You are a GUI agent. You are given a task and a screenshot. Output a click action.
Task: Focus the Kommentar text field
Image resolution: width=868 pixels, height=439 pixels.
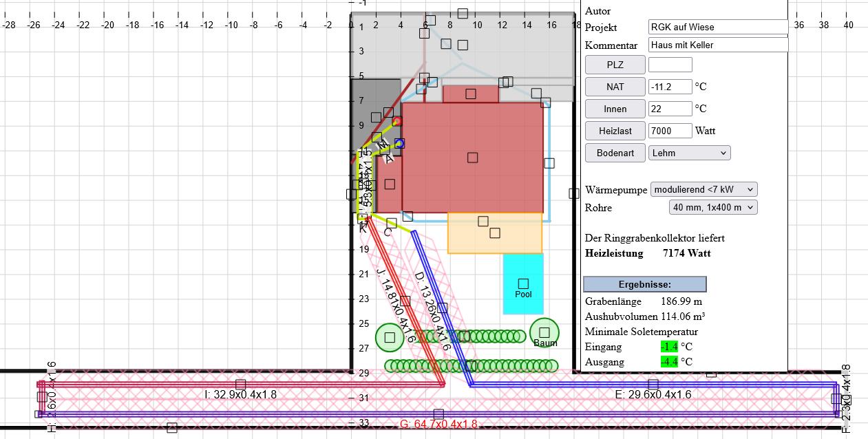click(717, 45)
